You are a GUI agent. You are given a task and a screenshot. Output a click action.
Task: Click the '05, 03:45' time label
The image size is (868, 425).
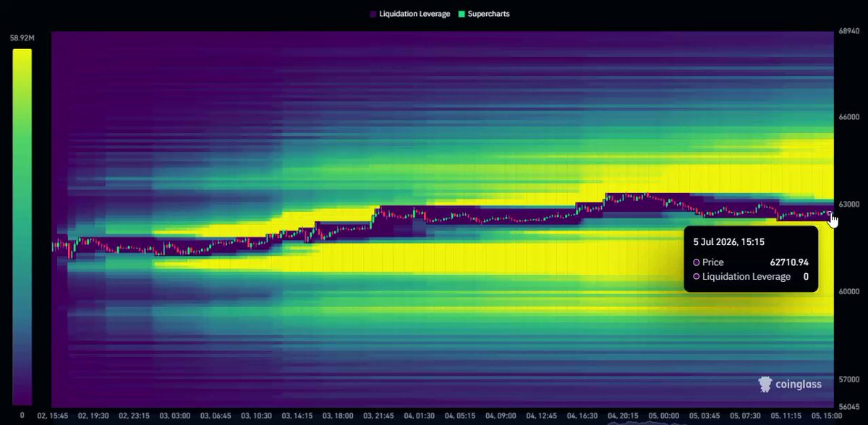tap(705, 416)
